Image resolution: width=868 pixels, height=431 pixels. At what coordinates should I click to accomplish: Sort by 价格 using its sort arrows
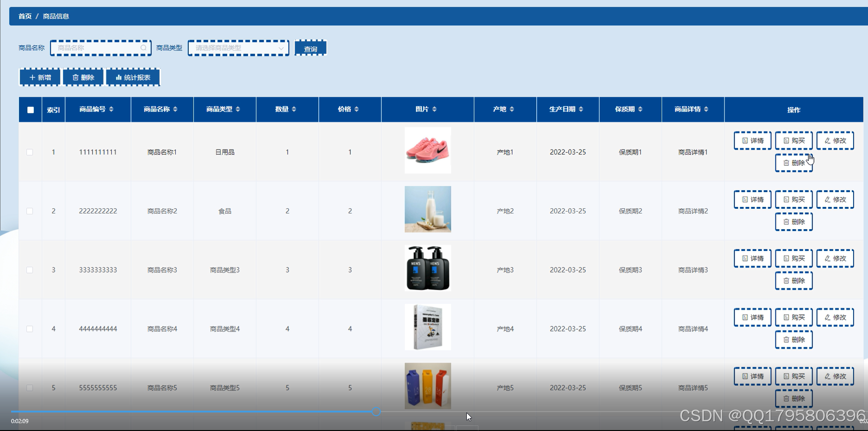coord(356,109)
